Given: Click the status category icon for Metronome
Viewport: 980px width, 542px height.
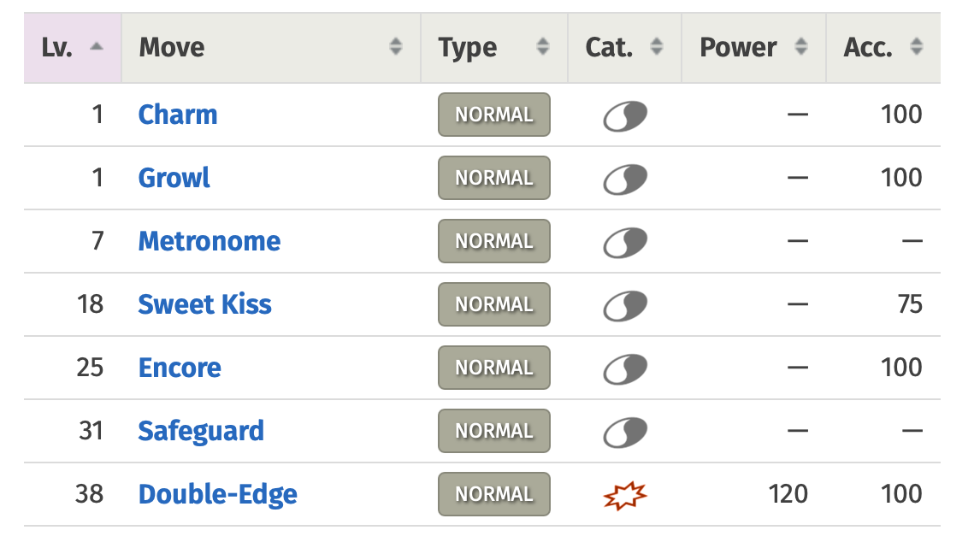Looking at the screenshot, I should [624, 242].
